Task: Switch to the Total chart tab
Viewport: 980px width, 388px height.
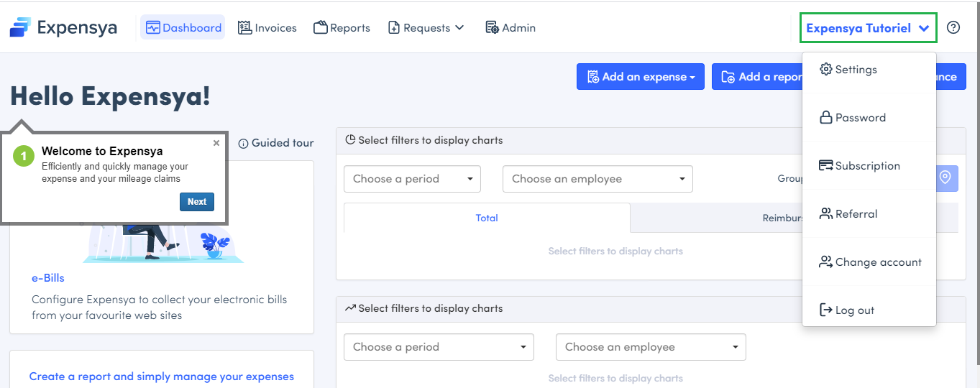Action: click(487, 218)
